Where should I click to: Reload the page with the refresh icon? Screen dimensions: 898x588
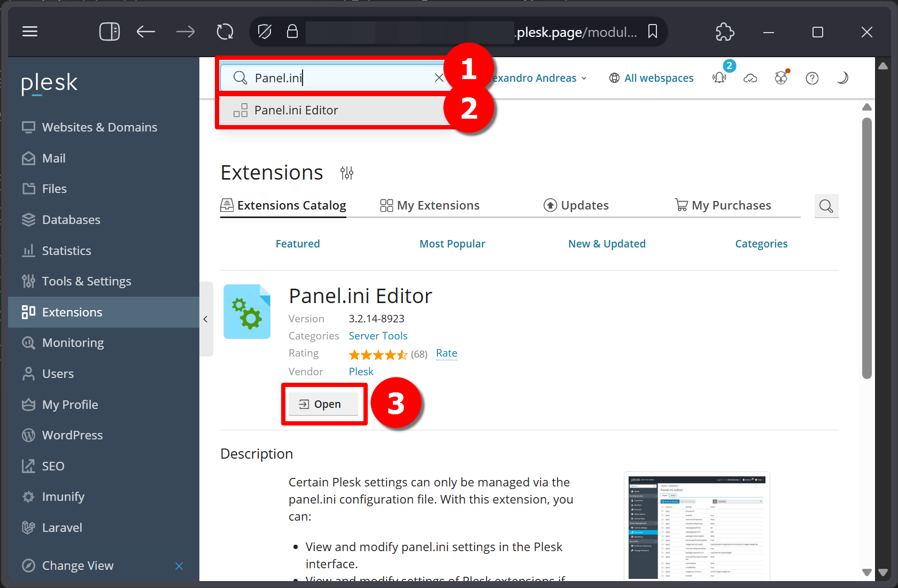click(225, 32)
